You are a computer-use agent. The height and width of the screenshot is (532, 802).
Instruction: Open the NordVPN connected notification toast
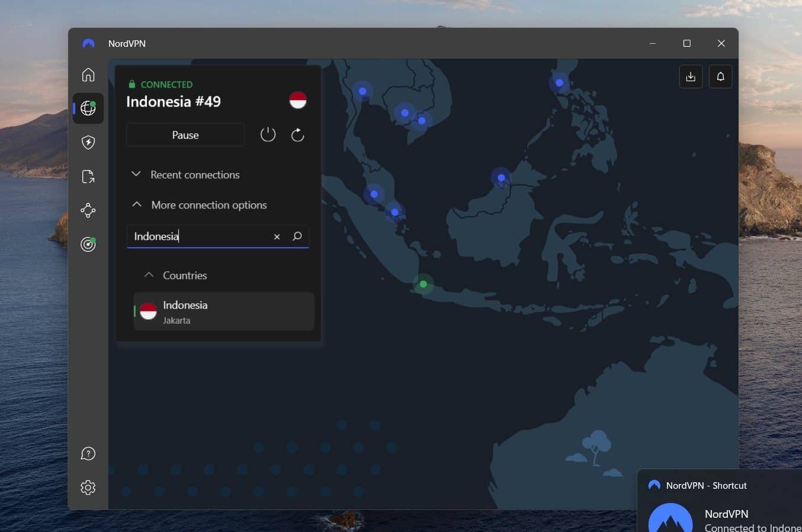pyautogui.click(x=720, y=501)
